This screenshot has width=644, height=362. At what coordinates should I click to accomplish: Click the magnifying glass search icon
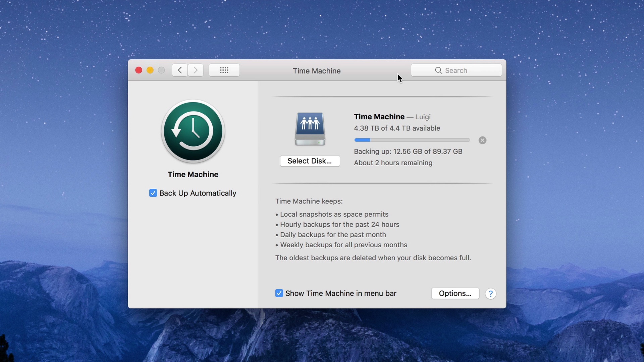click(x=438, y=70)
